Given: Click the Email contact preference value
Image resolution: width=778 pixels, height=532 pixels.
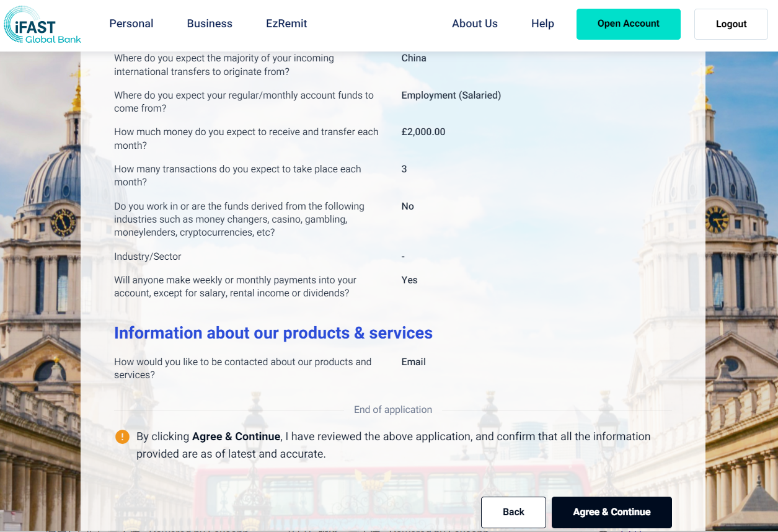Looking at the screenshot, I should [x=413, y=362].
